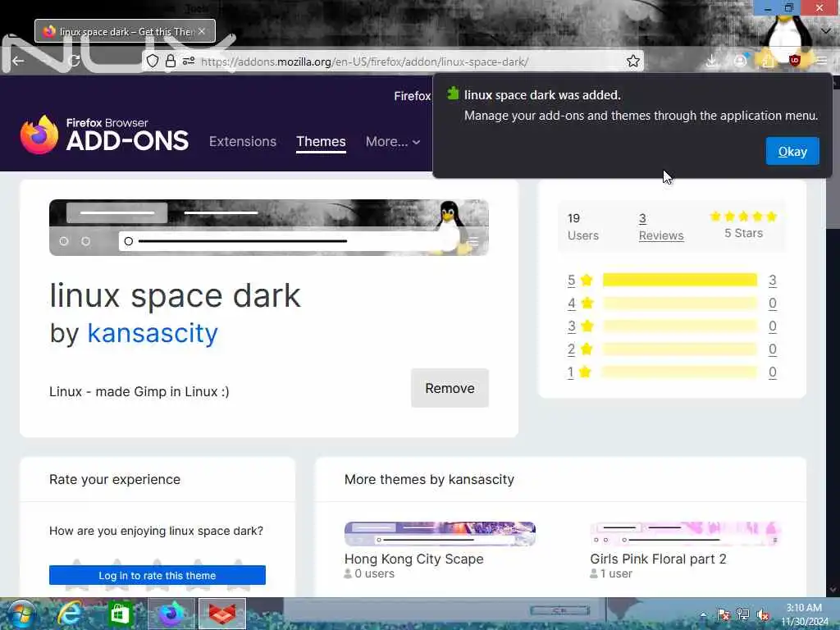Click the count 3 beside five-star bar
This screenshot has width=840, height=630.
tap(773, 280)
